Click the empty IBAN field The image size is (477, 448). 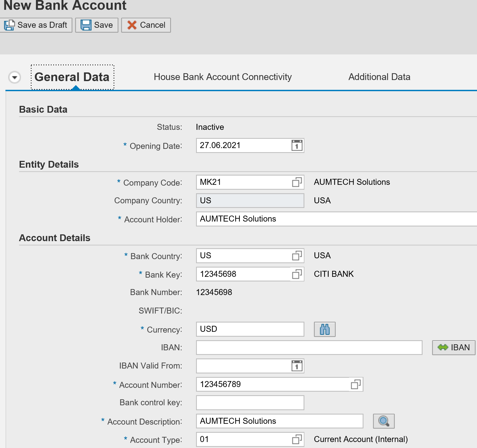click(x=309, y=348)
